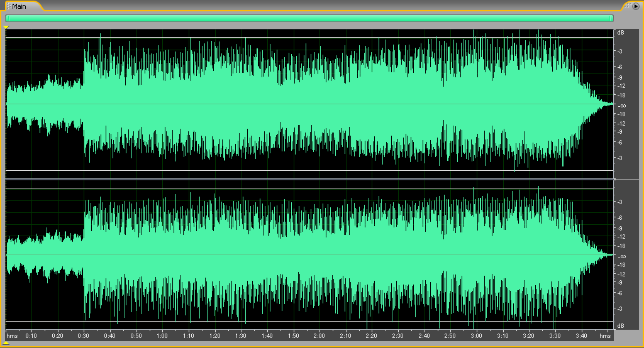Click the top channel waveform center line
644x348 pixels.
pyautogui.click(x=309, y=104)
